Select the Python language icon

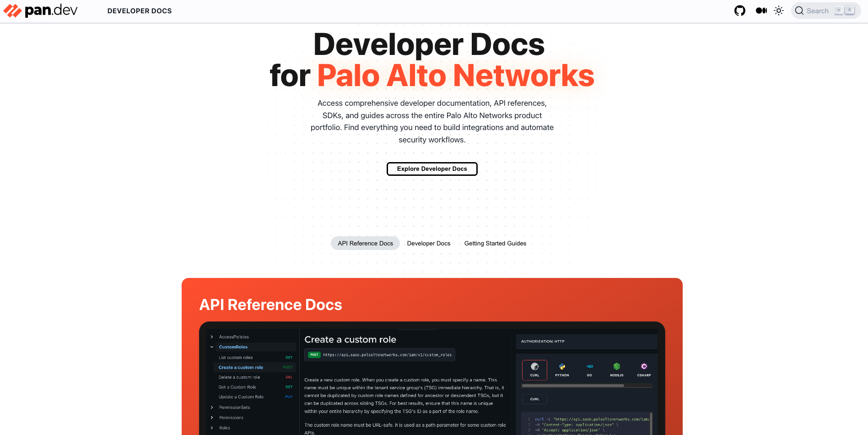562,370
